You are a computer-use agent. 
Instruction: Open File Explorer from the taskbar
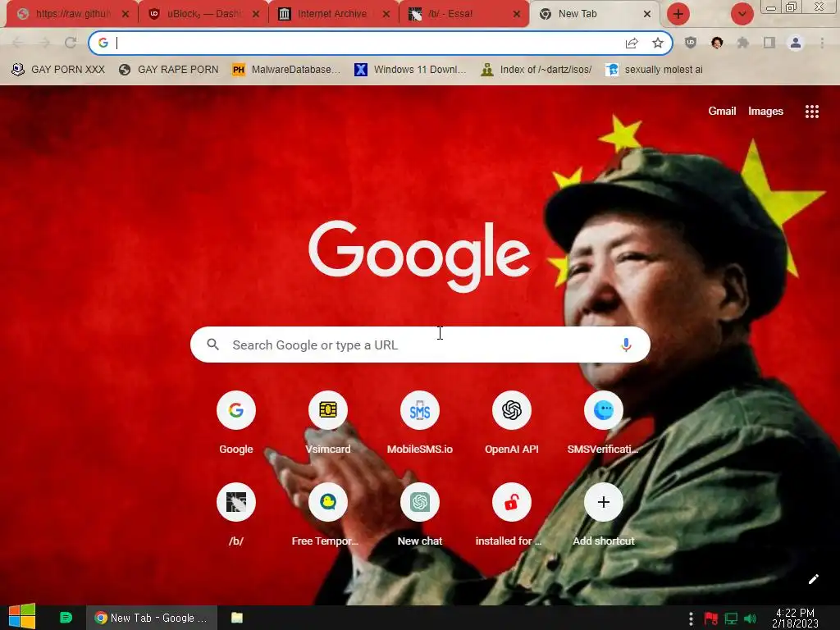tap(237, 618)
